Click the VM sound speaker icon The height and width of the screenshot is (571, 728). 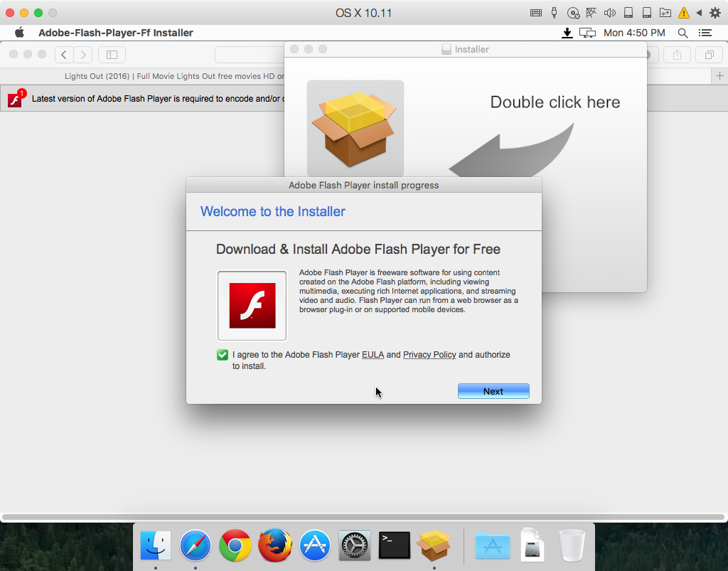click(x=609, y=13)
